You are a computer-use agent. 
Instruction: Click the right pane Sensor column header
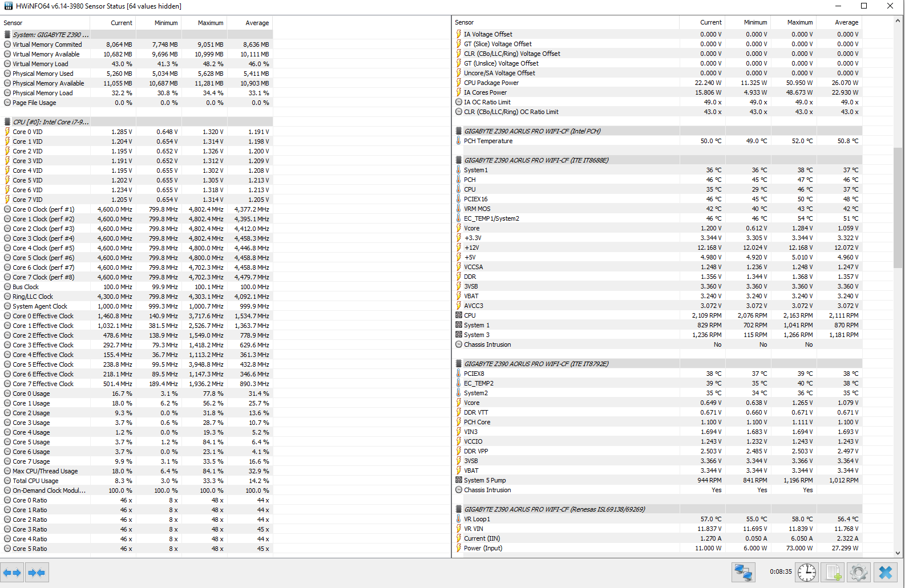565,22
